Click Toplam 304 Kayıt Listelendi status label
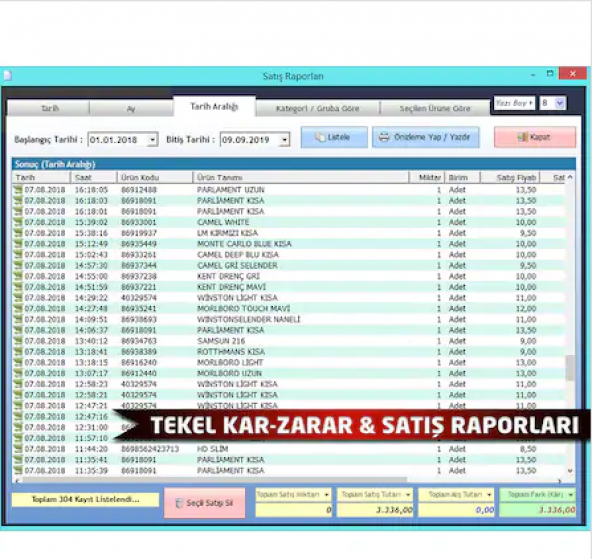Image resolution: width=592 pixels, height=559 pixels. point(85,499)
